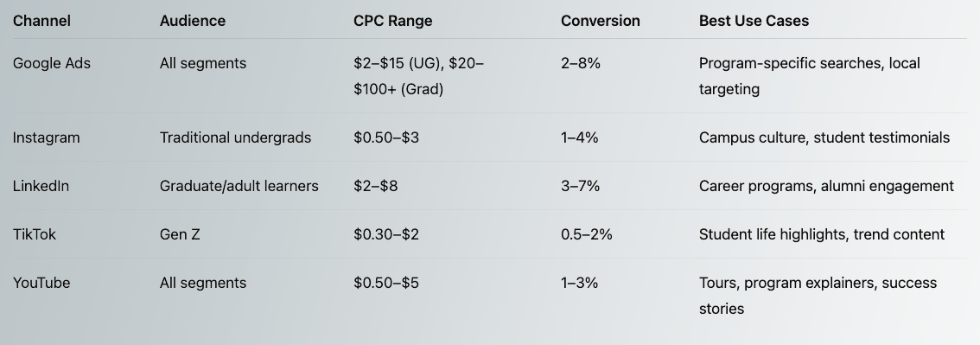The height and width of the screenshot is (345, 980).
Task: Click Campus culture, student testimonials text
Action: pyautogui.click(x=824, y=137)
